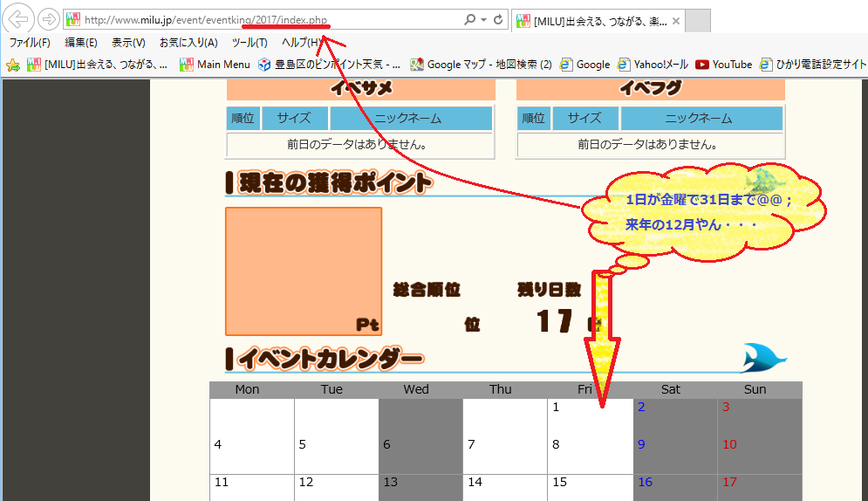This screenshot has width=868, height=501.
Task: Click the browser Back arrow button
Action: (x=19, y=19)
